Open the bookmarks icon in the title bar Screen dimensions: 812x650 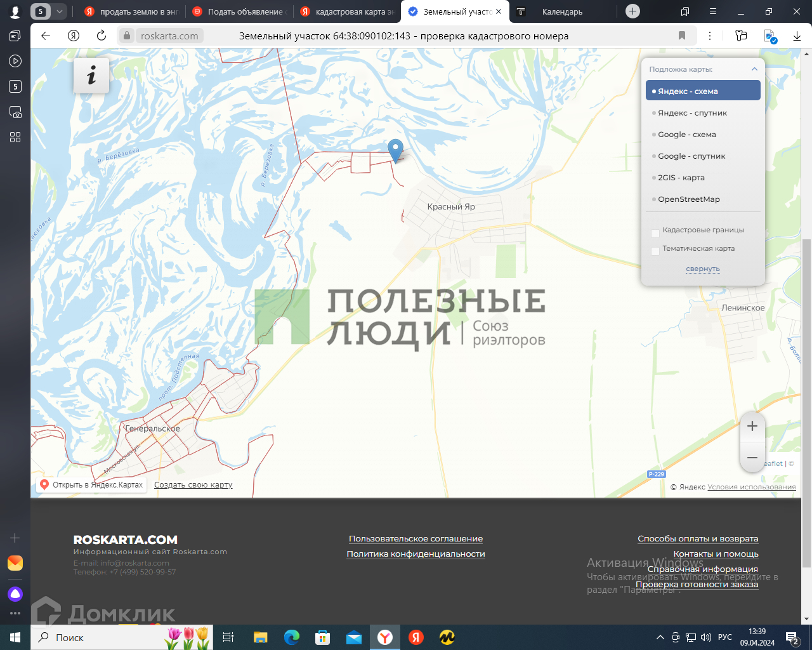pyautogui.click(x=685, y=11)
